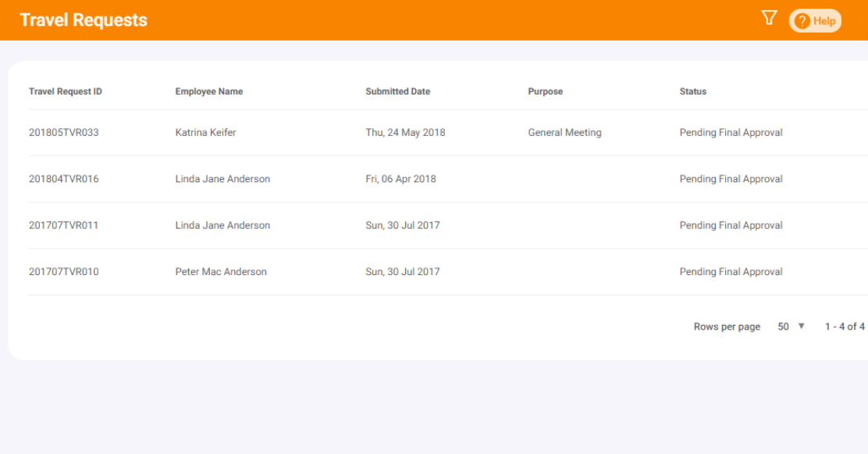Screen dimensions: 868x454
Task: Open the filter funnel icon
Action: click(769, 18)
